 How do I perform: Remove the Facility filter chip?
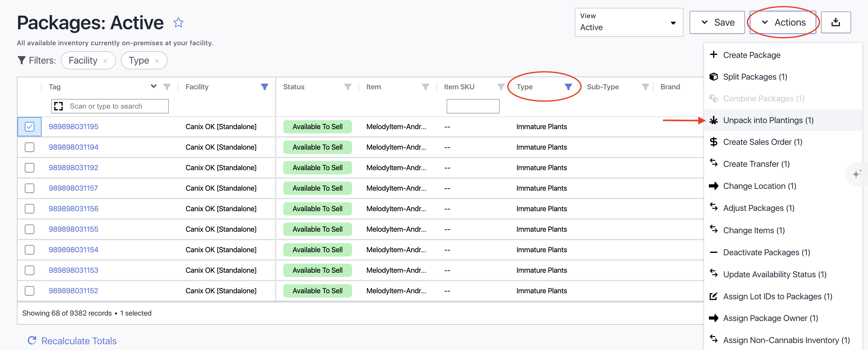[105, 61]
